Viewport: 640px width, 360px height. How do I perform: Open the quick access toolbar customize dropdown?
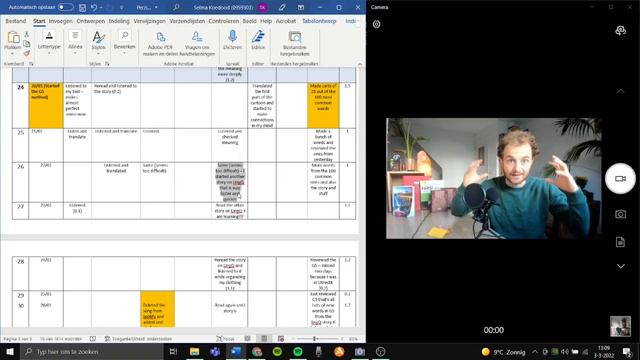[121, 7]
